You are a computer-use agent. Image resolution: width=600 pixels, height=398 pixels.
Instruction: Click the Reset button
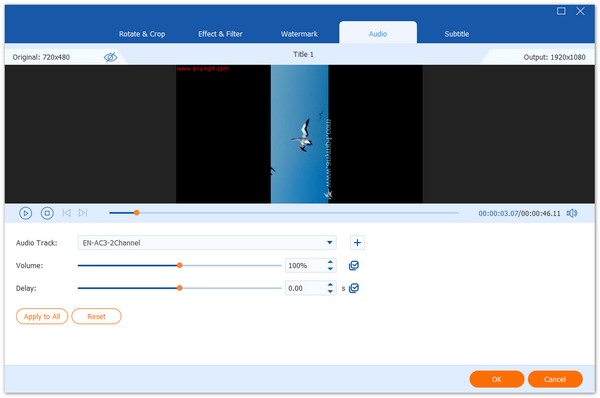pyautogui.click(x=96, y=316)
